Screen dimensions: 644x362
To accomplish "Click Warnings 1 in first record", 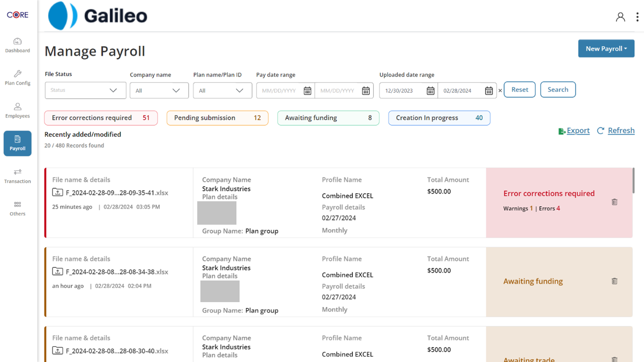I will (x=518, y=208).
